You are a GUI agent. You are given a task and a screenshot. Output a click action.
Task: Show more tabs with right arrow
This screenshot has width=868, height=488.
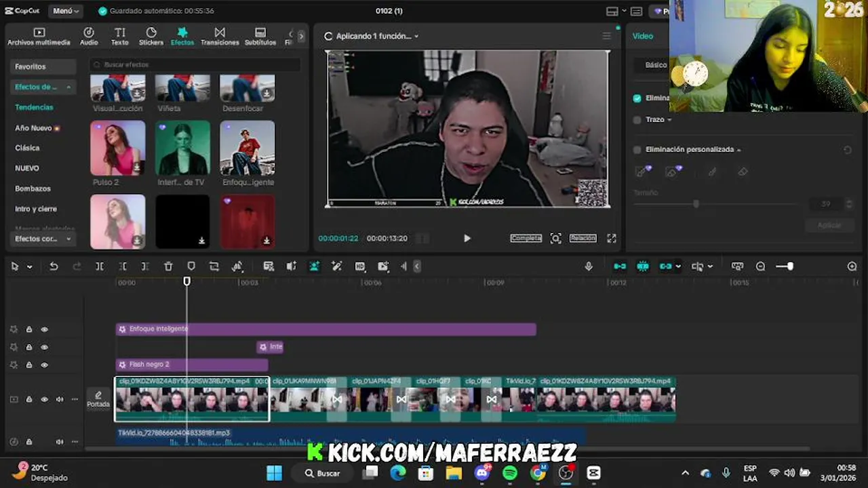[301, 36]
